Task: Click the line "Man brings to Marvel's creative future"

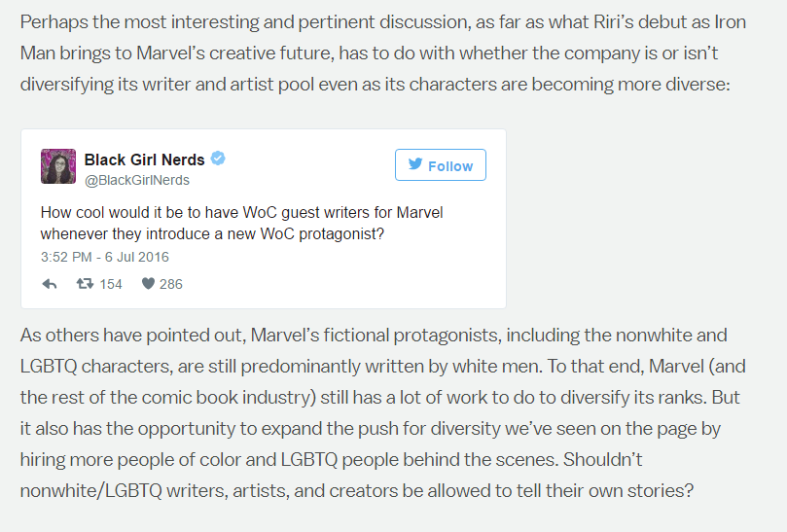Action: [369, 53]
